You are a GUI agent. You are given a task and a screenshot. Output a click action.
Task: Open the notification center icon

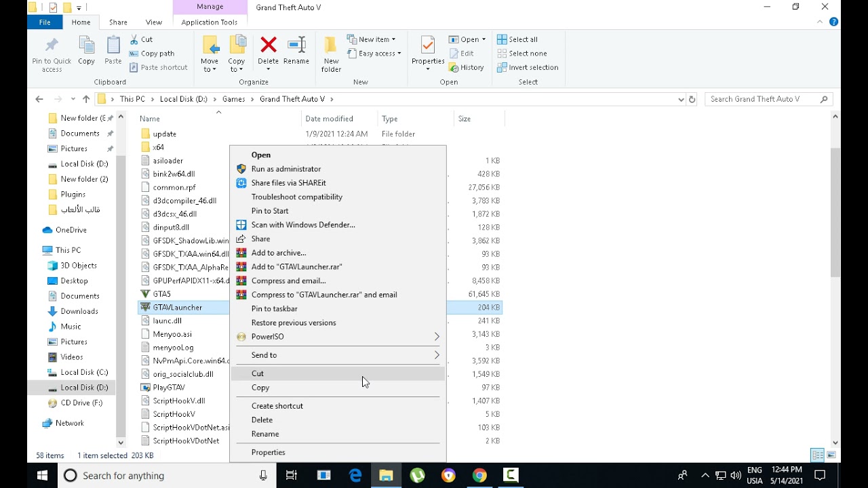[x=819, y=476]
